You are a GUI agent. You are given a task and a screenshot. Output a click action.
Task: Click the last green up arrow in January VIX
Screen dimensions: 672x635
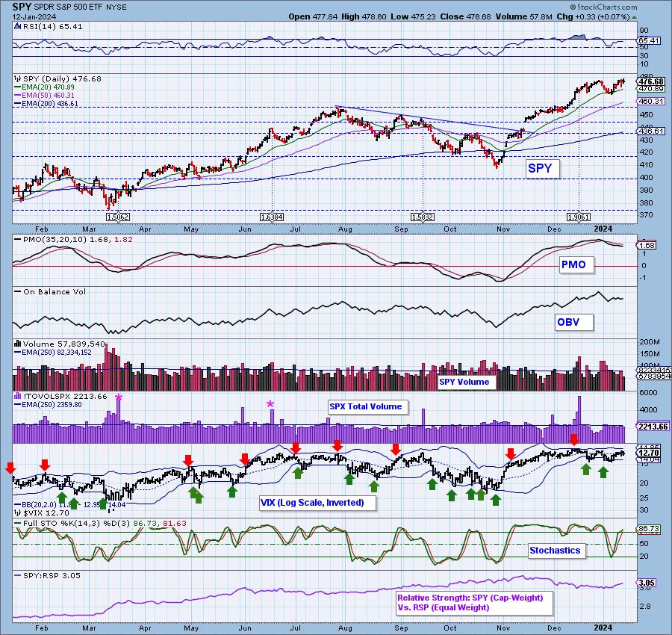(603, 472)
